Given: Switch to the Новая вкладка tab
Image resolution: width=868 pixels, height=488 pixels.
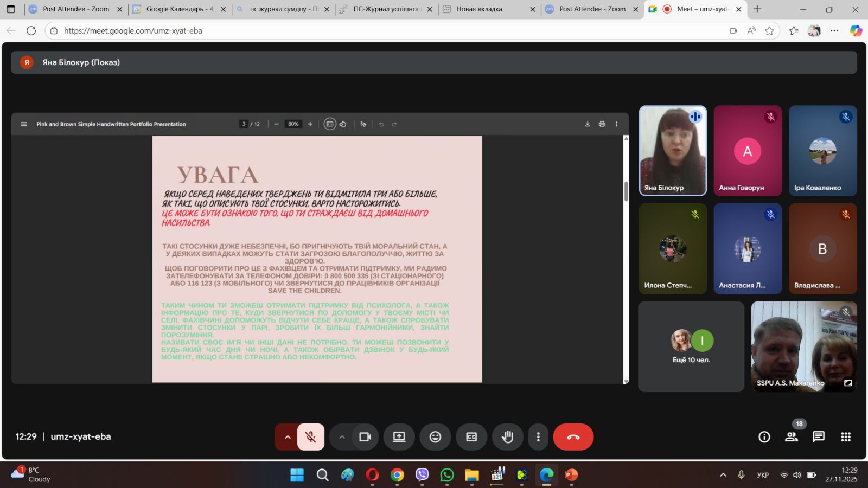Looking at the screenshot, I should coord(479,9).
